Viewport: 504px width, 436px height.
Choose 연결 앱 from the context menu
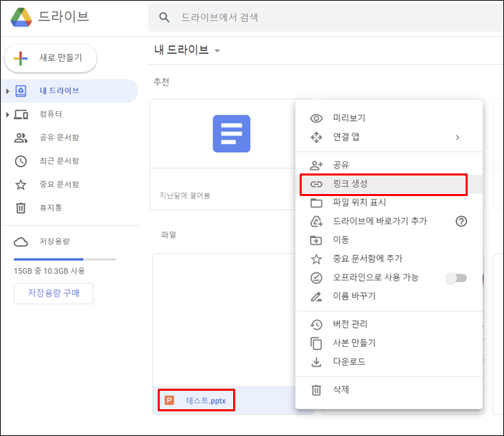click(x=389, y=137)
